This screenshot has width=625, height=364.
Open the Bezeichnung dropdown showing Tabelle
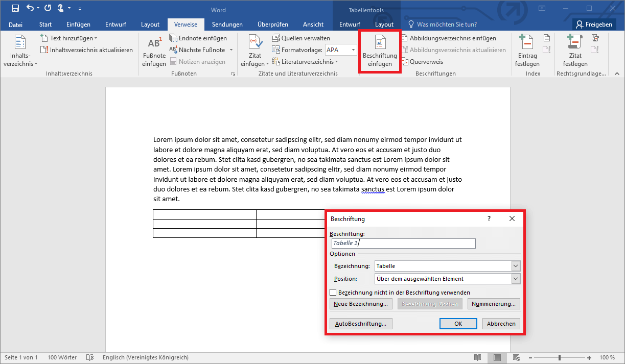click(x=516, y=266)
